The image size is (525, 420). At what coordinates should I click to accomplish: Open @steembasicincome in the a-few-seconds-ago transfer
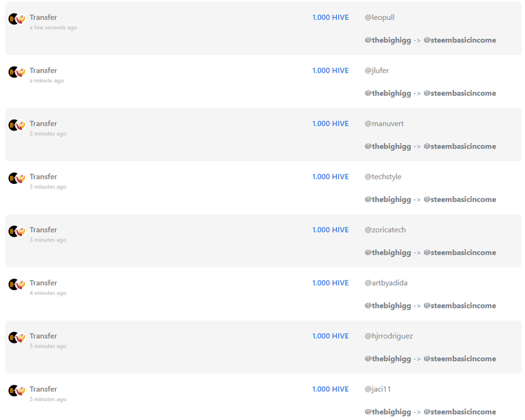coord(459,40)
